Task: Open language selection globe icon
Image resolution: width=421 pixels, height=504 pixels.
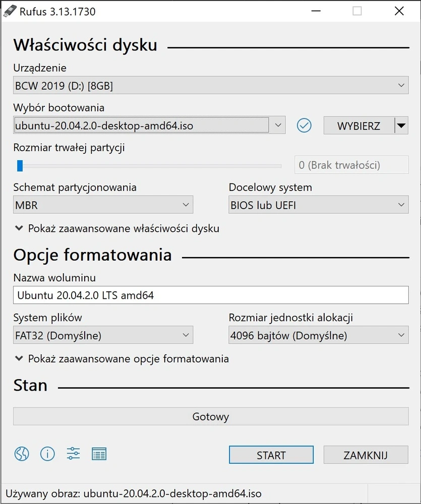Action: 22,454
